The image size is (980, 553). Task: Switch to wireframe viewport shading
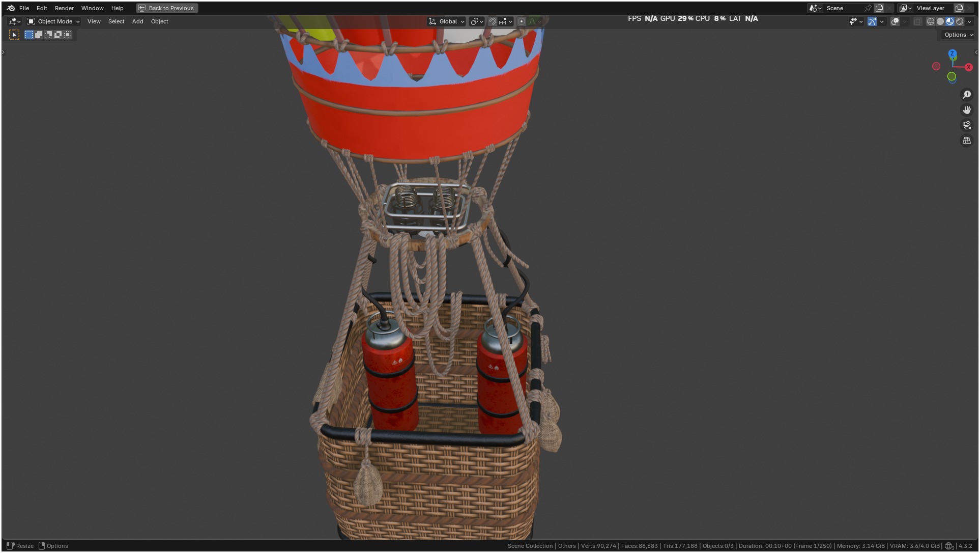click(x=931, y=21)
